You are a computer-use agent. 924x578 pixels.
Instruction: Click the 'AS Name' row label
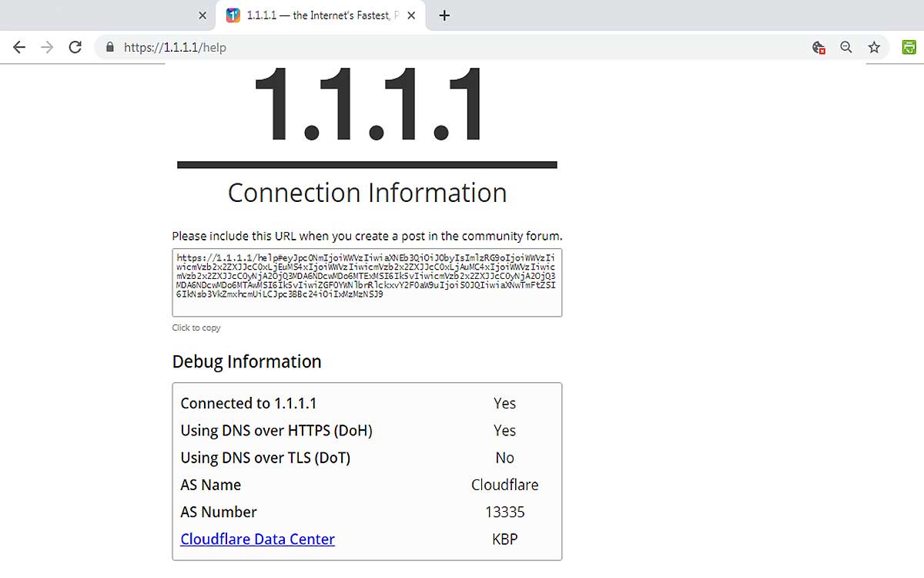(x=211, y=485)
